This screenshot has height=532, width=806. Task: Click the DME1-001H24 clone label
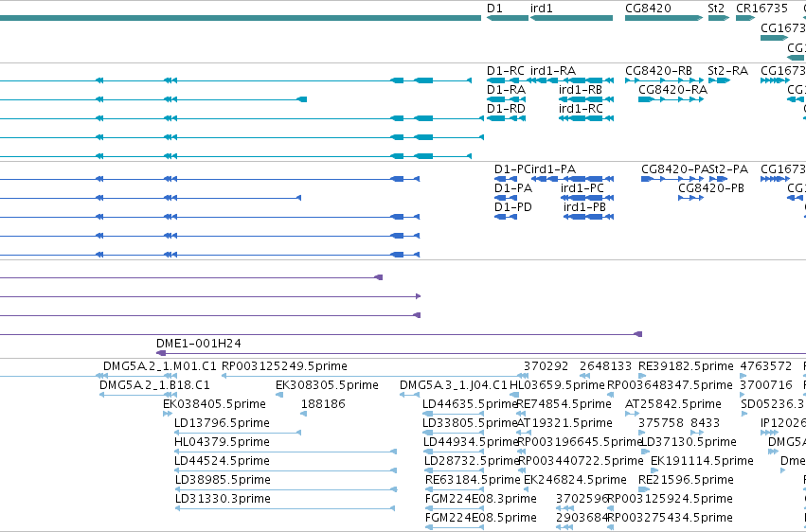click(x=199, y=344)
